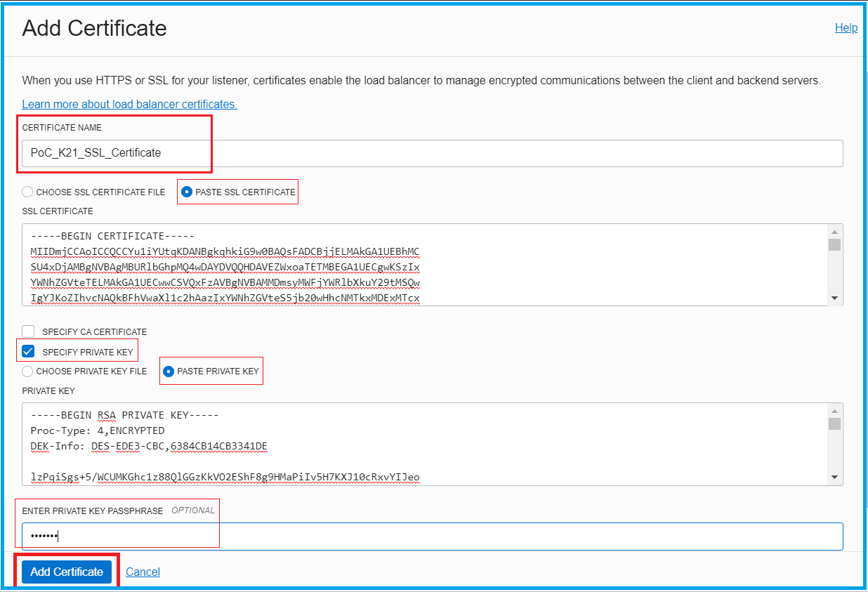Select the Choose Private Key File option
This screenshot has width=868, height=592.
[27, 371]
